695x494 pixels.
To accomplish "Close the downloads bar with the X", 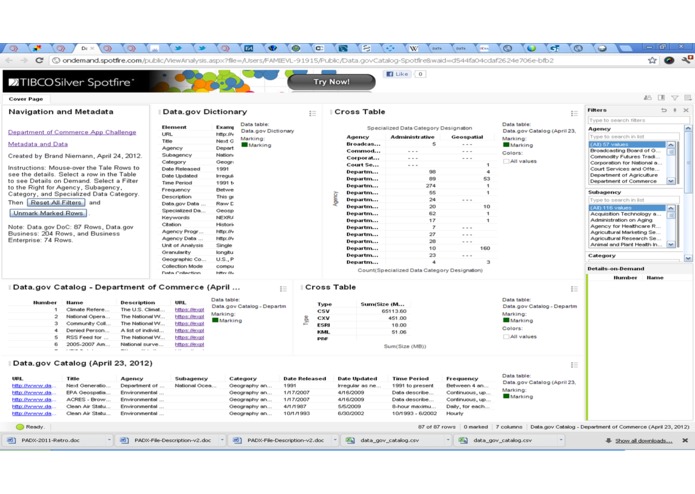I will pyautogui.click(x=685, y=440).
